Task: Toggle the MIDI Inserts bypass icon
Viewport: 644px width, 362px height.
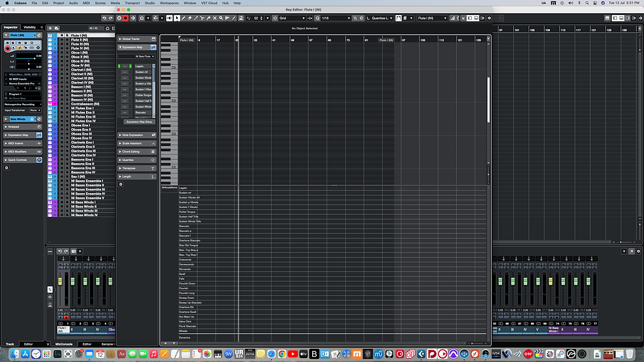Action: point(39,143)
